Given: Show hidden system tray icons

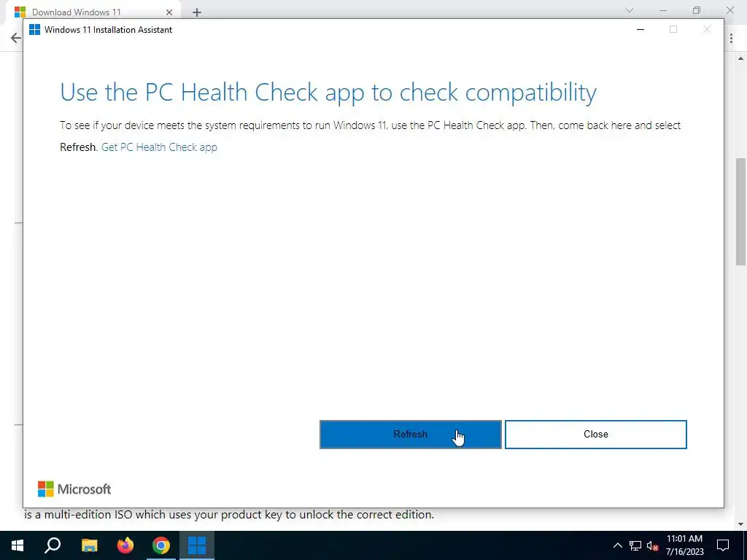Looking at the screenshot, I should tap(617, 545).
